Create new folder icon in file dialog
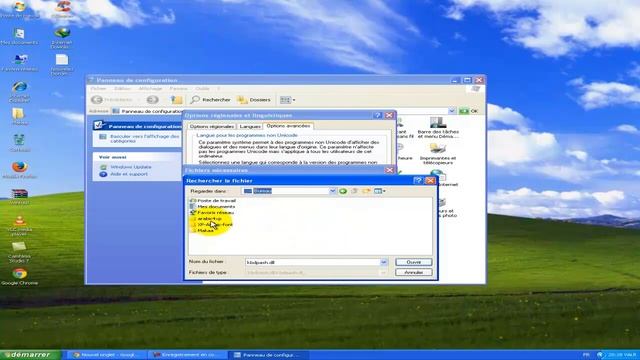The width and height of the screenshot is (640, 360). pyautogui.click(x=366, y=191)
